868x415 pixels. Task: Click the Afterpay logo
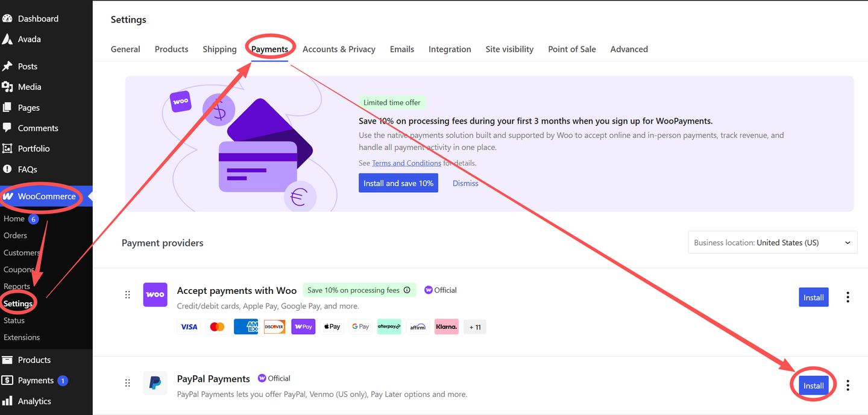click(x=389, y=326)
